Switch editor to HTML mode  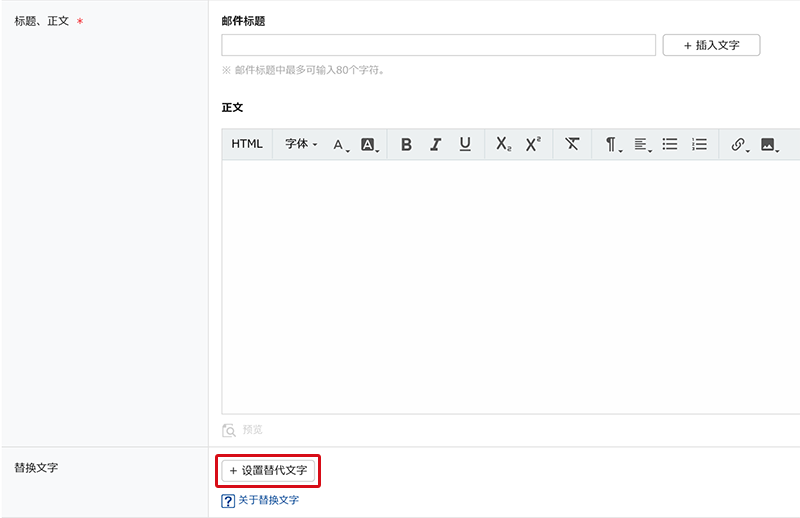click(247, 144)
